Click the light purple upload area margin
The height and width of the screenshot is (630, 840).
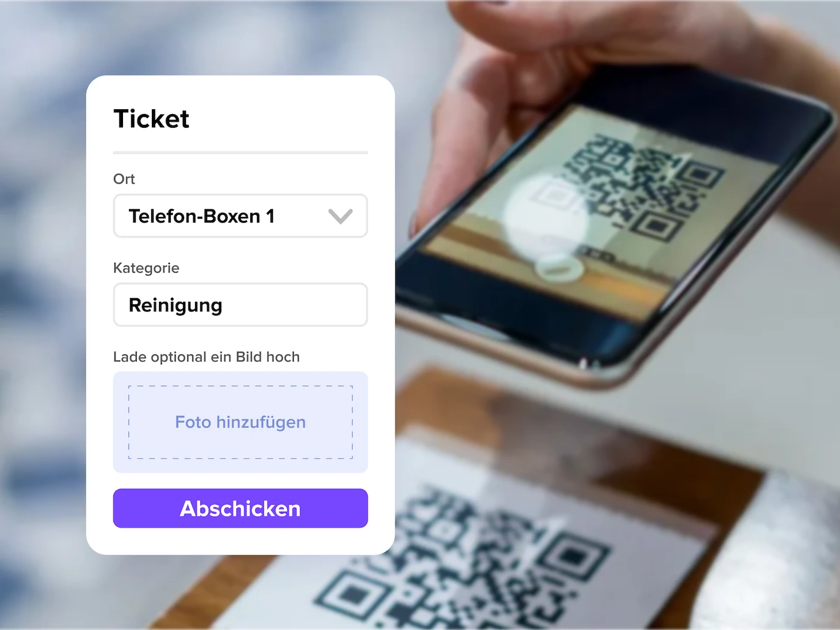[x=240, y=379]
